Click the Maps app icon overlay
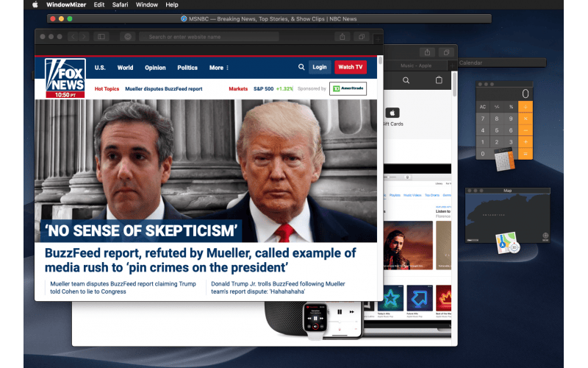588x368 pixels. tap(507, 243)
